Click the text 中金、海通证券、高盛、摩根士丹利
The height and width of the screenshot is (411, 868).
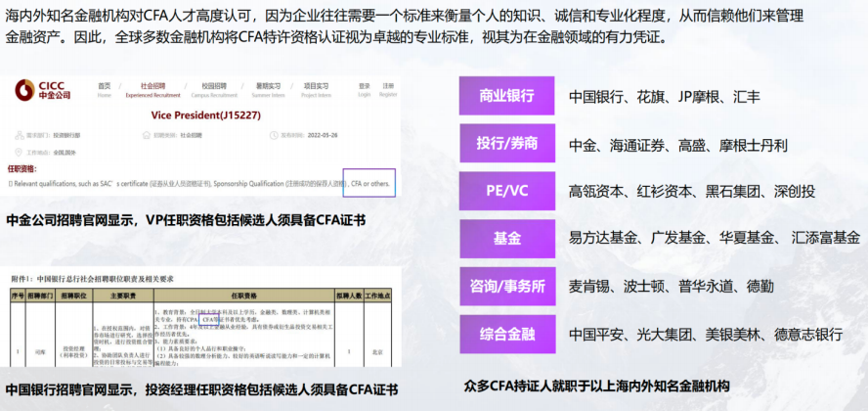(x=678, y=145)
